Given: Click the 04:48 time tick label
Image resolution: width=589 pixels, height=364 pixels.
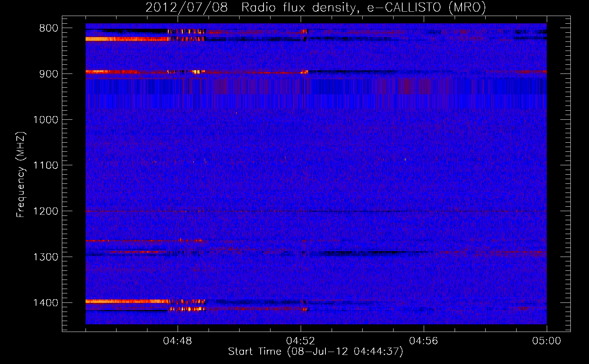Looking at the screenshot, I should pyautogui.click(x=178, y=341).
